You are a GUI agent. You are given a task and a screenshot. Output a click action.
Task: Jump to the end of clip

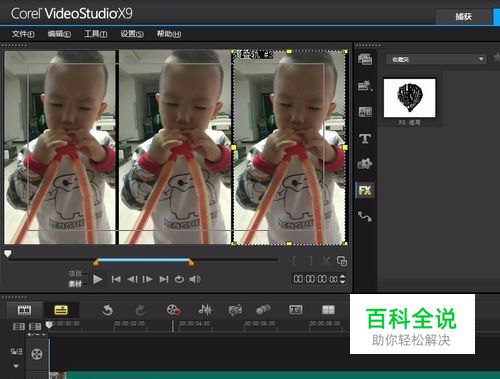coord(164,279)
